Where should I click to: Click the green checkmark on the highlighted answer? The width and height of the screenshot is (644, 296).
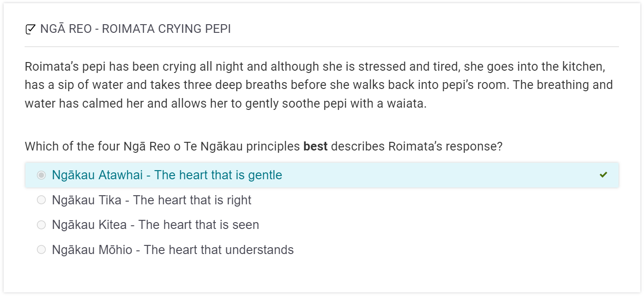pos(603,175)
